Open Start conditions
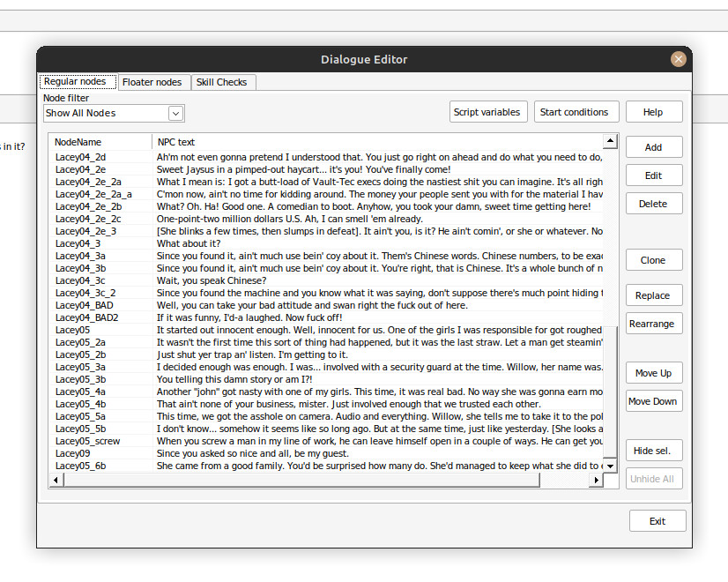 coord(576,112)
